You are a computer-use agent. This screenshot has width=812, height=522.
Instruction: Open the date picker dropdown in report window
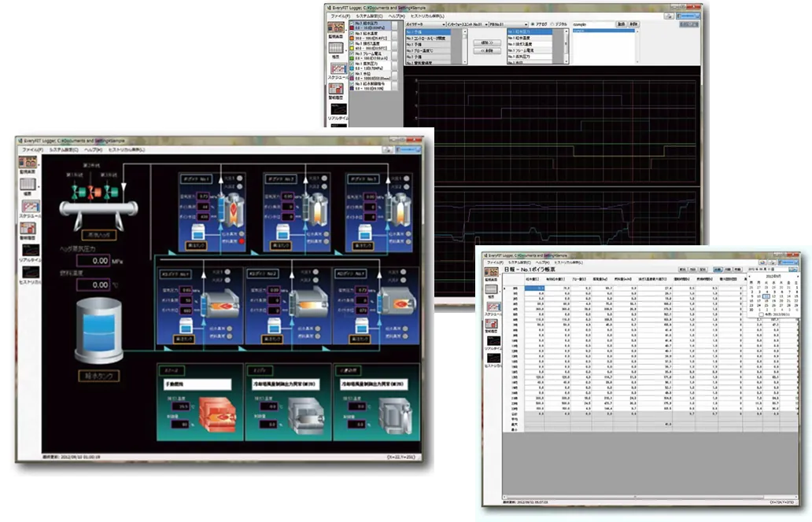point(793,270)
